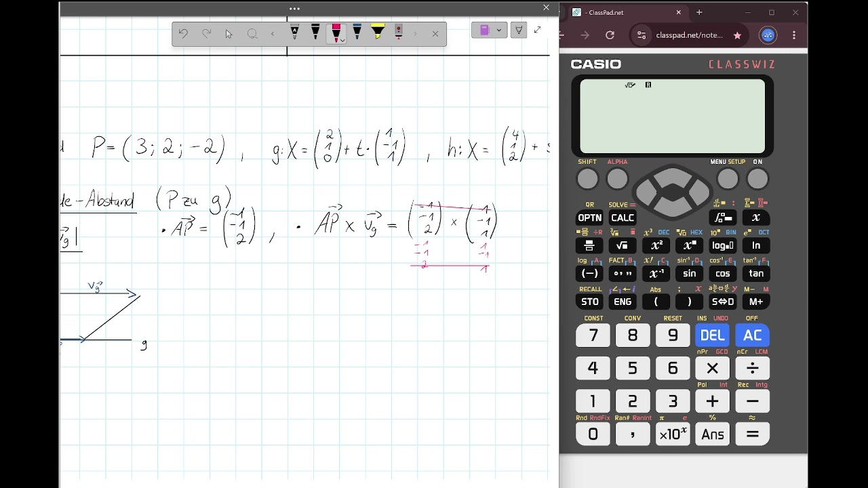
Task: Click the calculator display screen
Action: pyautogui.click(x=672, y=116)
